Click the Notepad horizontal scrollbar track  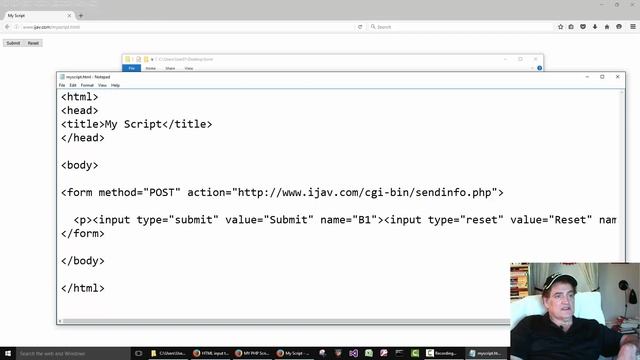[286, 321]
